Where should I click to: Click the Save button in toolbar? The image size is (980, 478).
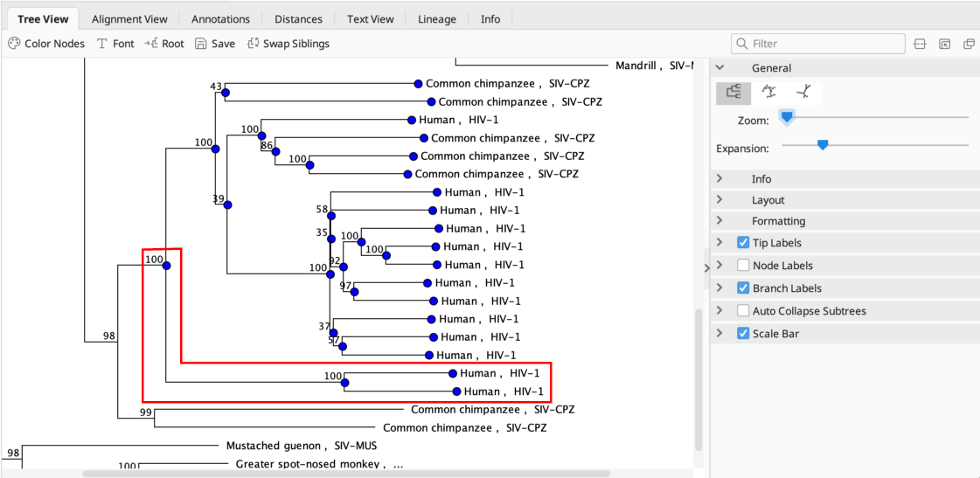coord(215,44)
